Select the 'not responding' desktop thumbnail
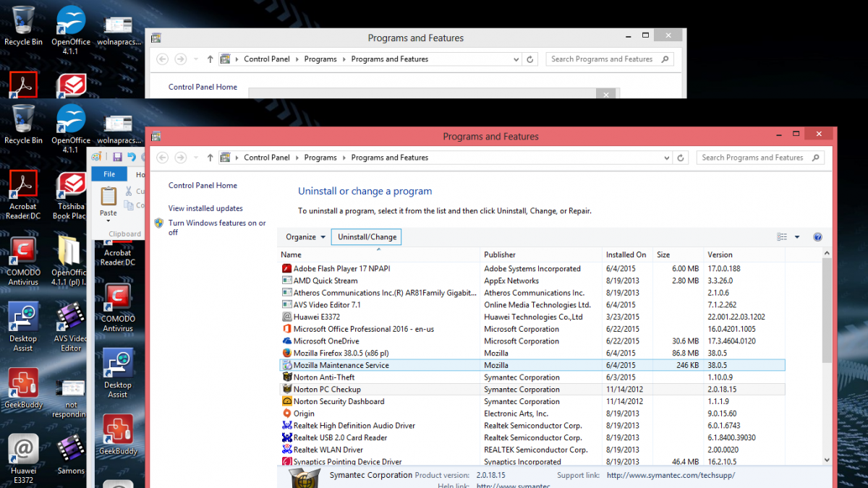The image size is (868, 488). tap(71, 398)
